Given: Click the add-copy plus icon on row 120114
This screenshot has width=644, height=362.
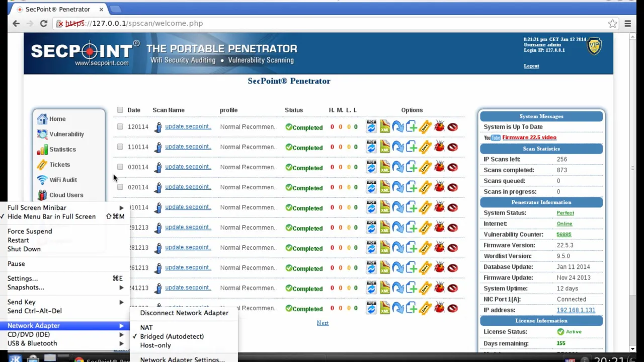Looking at the screenshot, I should pyautogui.click(x=411, y=126).
